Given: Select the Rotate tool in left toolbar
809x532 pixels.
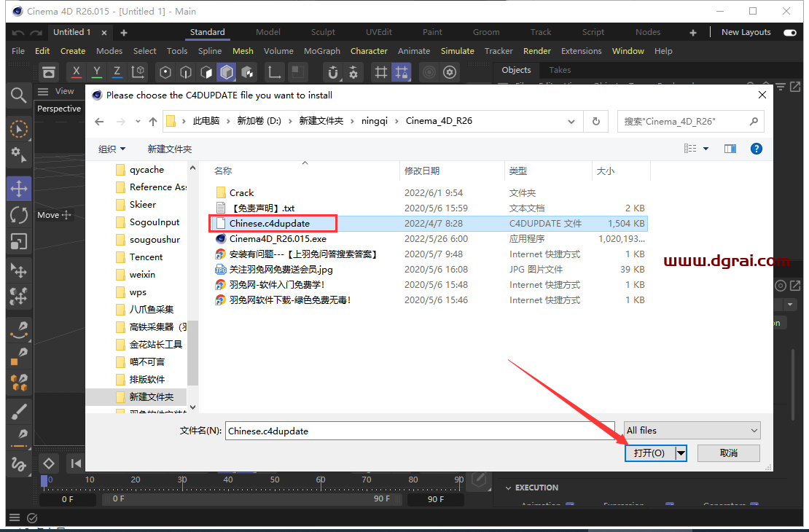Looking at the screenshot, I should (19, 215).
